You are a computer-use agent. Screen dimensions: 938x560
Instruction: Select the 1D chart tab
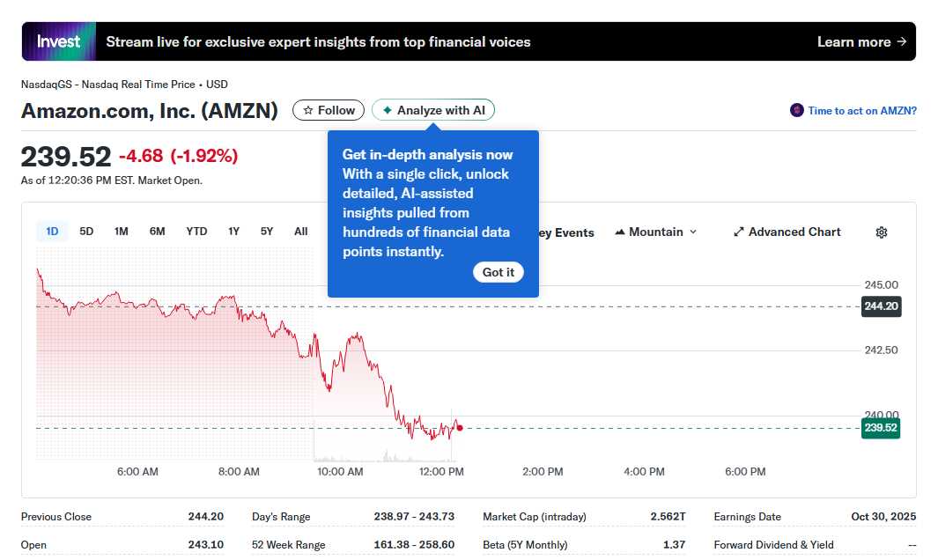click(51, 231)
